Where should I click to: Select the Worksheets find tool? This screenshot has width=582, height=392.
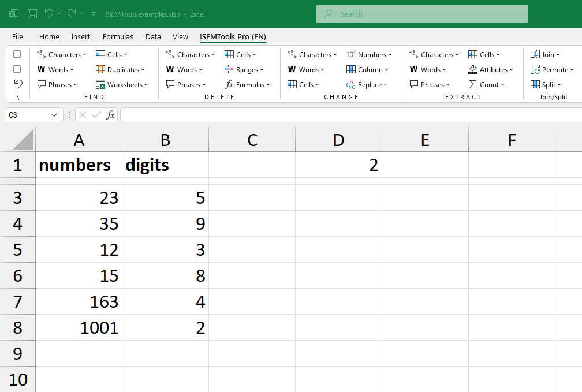point(122,84)
